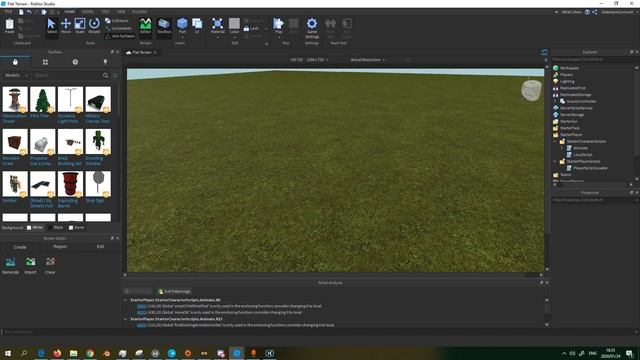Click the Toolbox search magnifier
Screen dimensions: 640x360
(105, 76)
